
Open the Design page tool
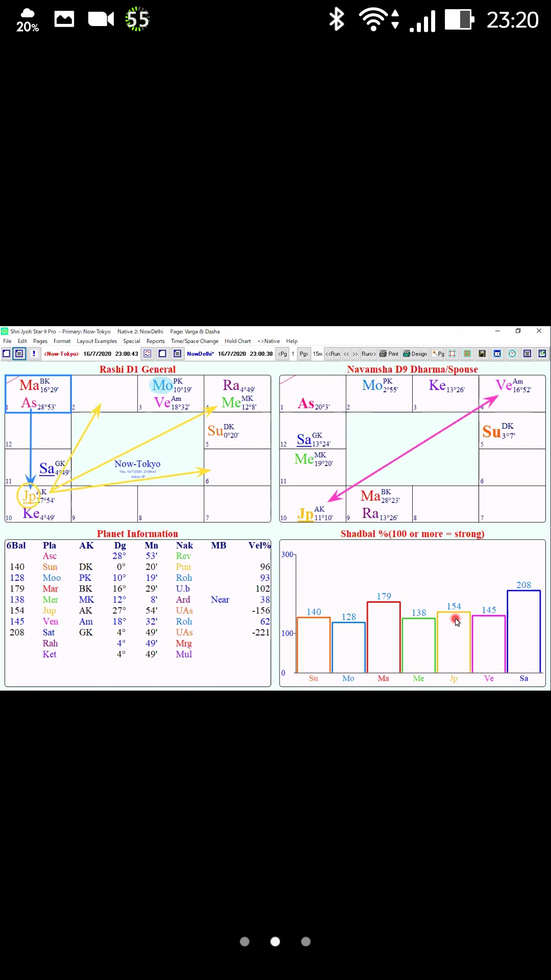[415, 354]
